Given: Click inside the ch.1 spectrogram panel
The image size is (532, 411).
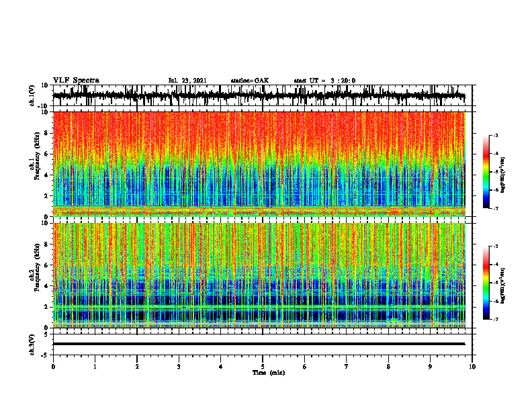Looking at the screenshot, I should click(x=259, y=164).
